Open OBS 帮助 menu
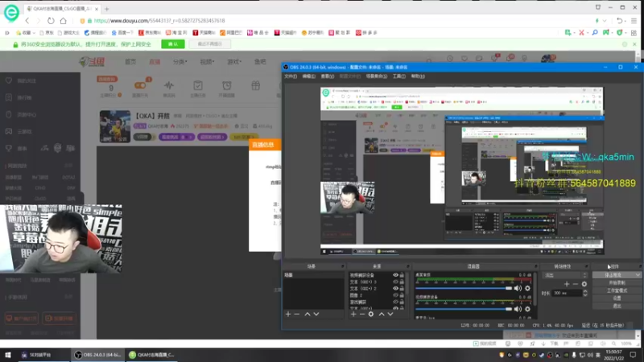Viewport: 644px width, 362px height. point(418,76)
